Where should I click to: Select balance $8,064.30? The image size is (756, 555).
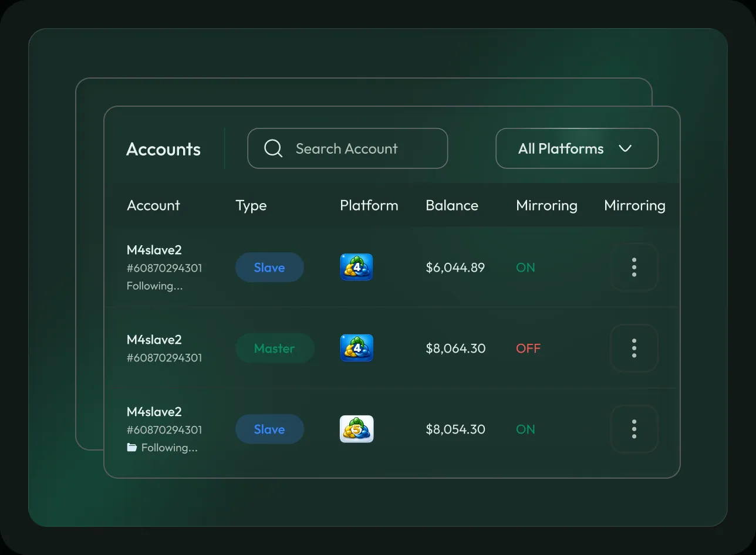(455, 348)
